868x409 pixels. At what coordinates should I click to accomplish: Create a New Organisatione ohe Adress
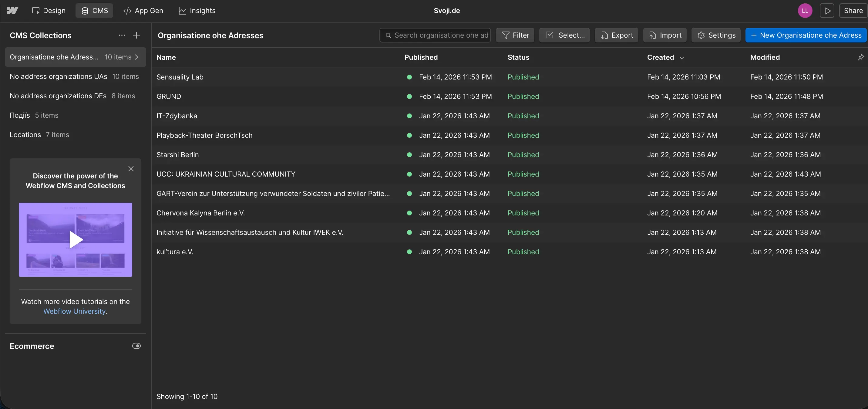click(805, 35)
